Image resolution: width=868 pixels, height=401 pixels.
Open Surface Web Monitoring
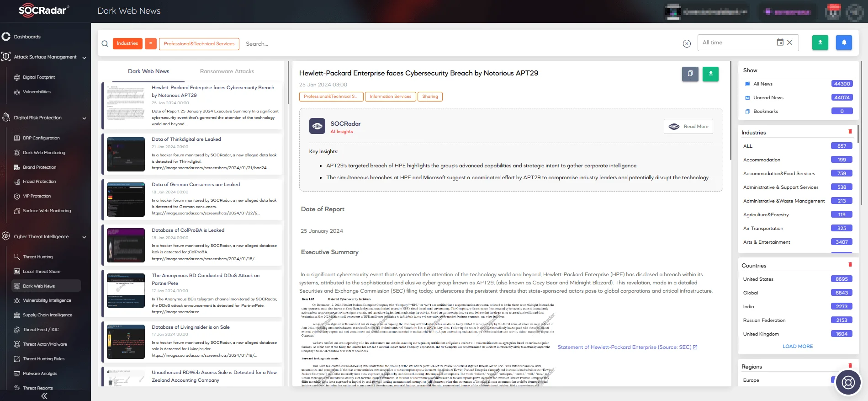pyautogui.click(x=47, y=211)
